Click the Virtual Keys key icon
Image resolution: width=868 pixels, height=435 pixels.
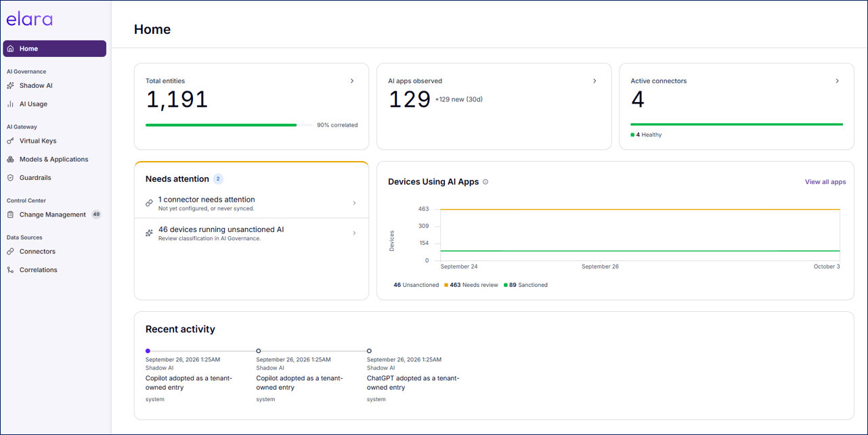(x=10, y=141)
